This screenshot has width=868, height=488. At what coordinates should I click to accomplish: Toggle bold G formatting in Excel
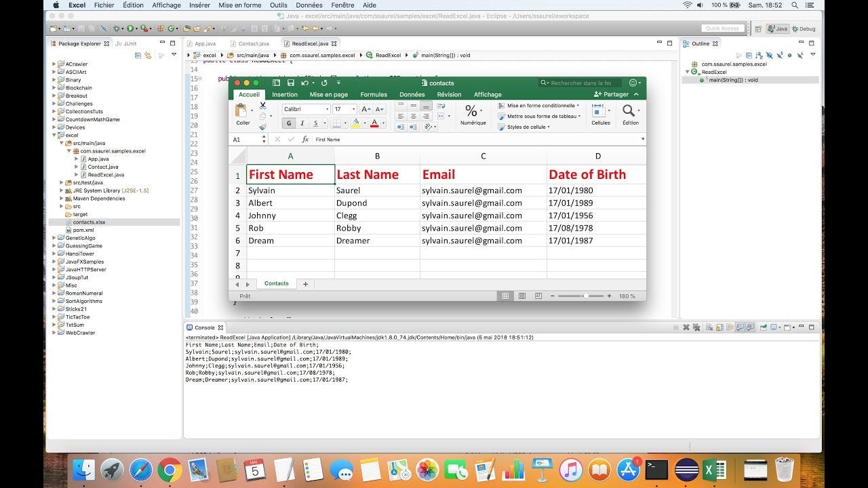tap(289, 123)
